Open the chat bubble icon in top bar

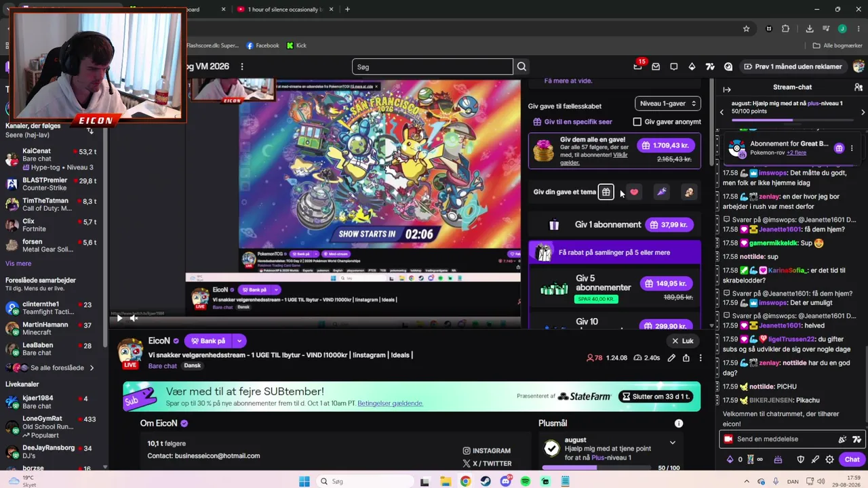674,66
